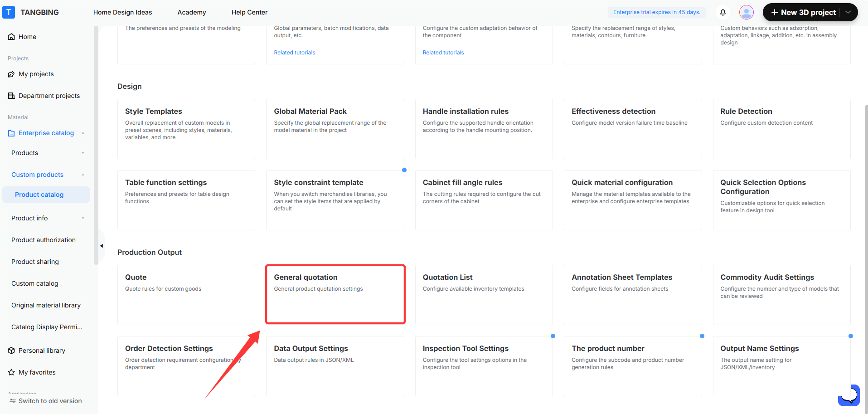Switch to old version
Viewport: 868px width, 414px height.
[x=45, y=401]
